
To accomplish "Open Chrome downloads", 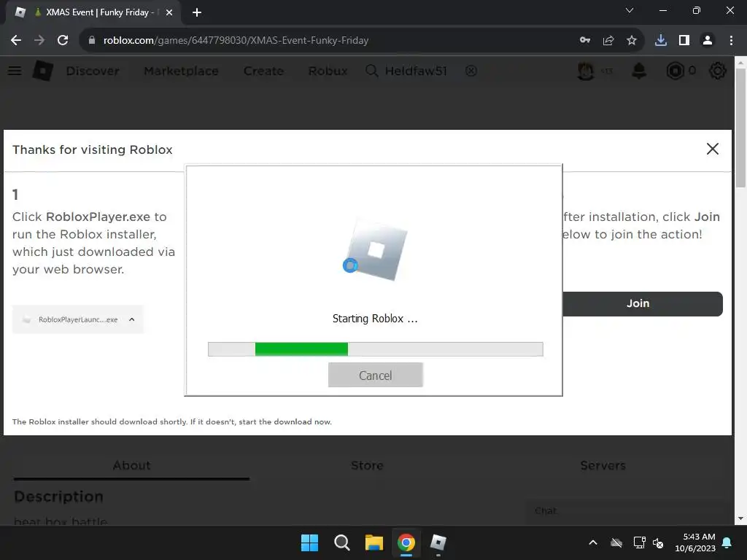I will (661, 41).
